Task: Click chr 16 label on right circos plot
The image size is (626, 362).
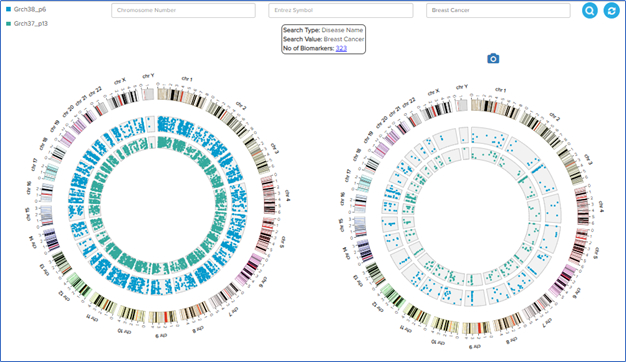Action: (342, 199)
